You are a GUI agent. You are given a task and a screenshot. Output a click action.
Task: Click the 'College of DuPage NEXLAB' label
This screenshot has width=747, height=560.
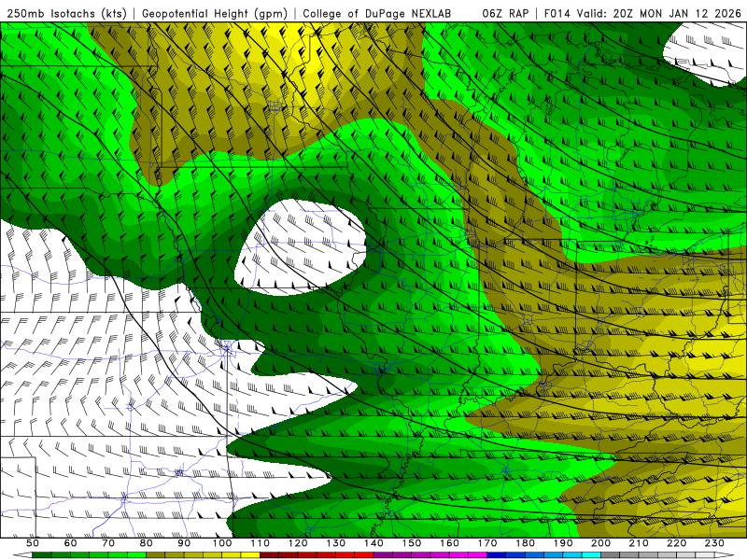coord(377,13)
